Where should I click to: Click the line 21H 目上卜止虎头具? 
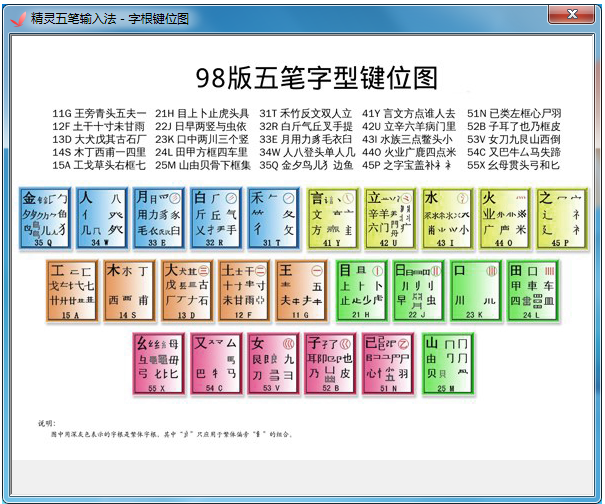click(202, 113)
